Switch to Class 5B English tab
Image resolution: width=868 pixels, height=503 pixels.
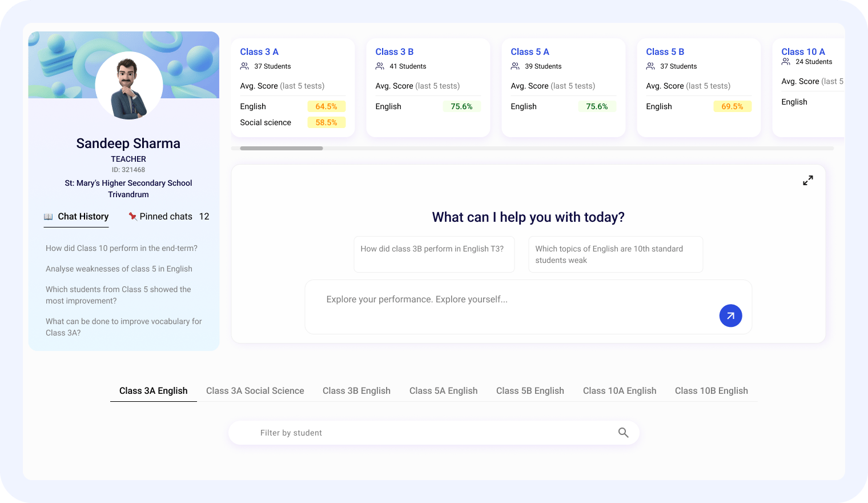(530, 391)
